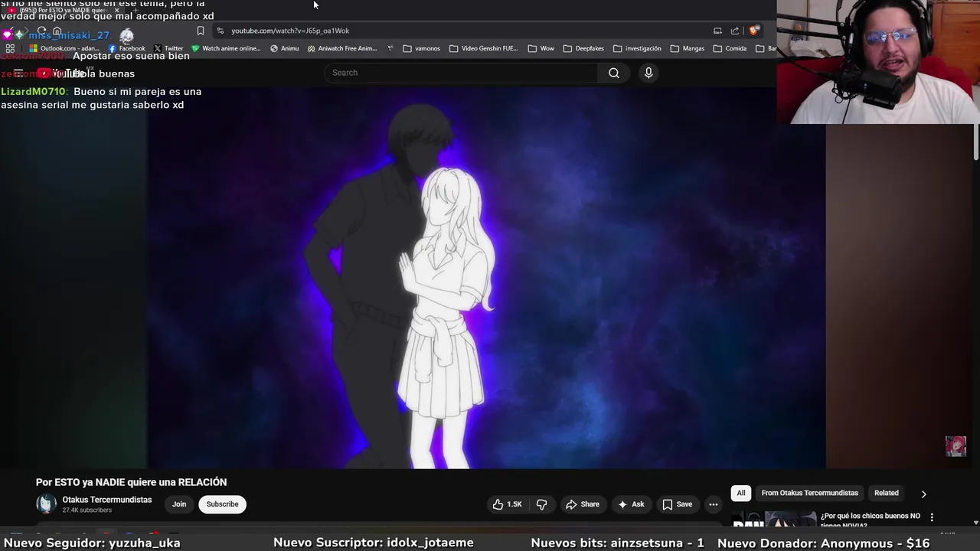Screen dimensions: 980x551
Task: Open options for the chicos buenos video
Action: 932,517
